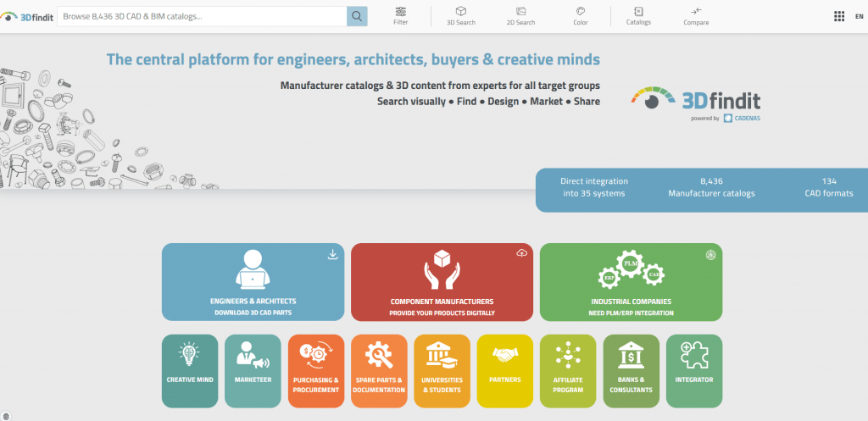
Task: Open the Affiliate Program tile
Action: pyautogui.click(x=568, y=371)
